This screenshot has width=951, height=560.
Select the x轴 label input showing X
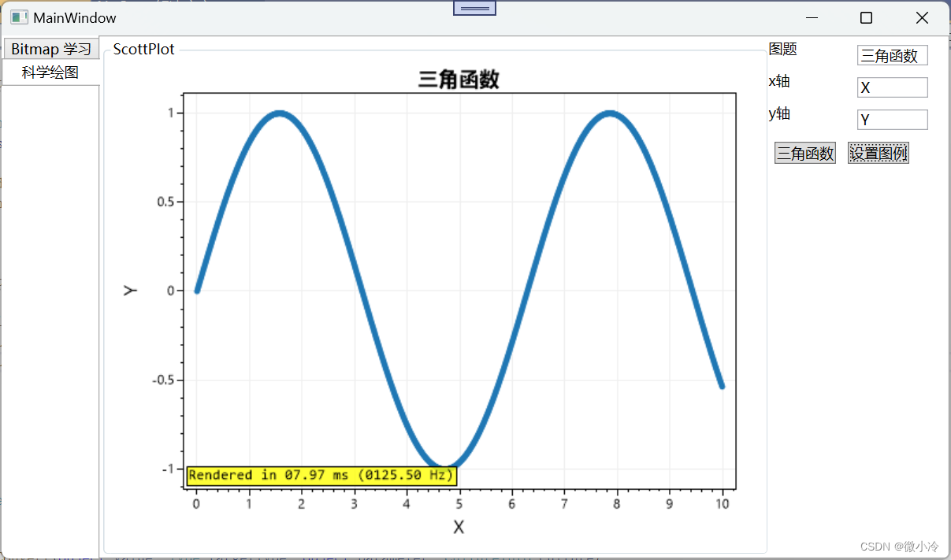coord(892,87)
